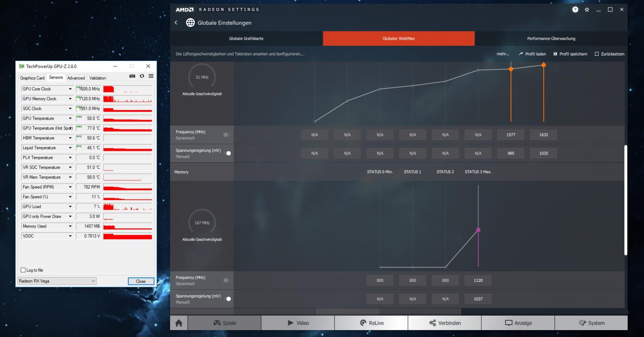Open the GPU-Z hamburger menu
This screenshot has height=337, width=644.
(x=151, y=76)
